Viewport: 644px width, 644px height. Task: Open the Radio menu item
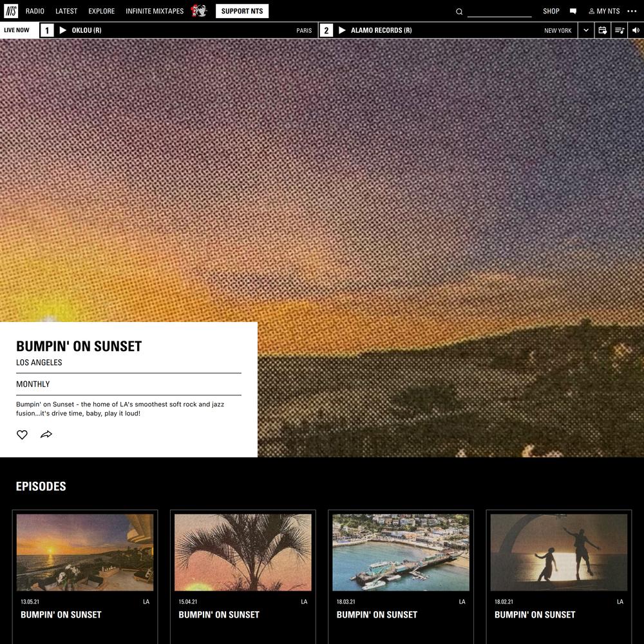35,11
